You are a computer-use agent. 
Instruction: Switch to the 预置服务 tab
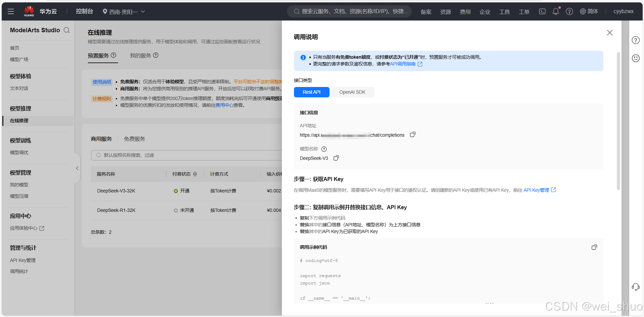(98, 55)
